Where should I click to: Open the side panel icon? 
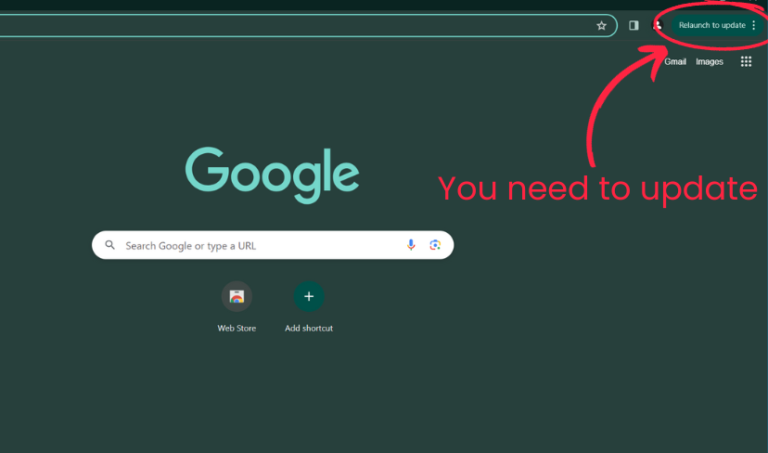pyautogui.click(x=633, y=25)
